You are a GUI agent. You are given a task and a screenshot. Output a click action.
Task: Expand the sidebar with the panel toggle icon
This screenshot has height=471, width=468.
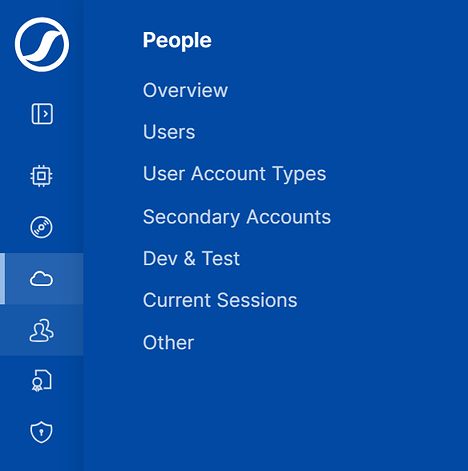(42, 114)
